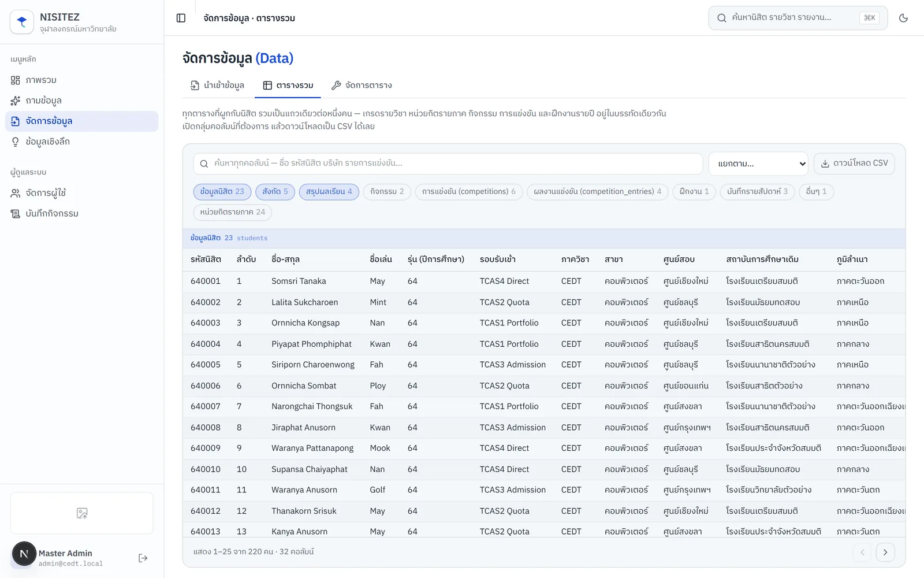This screenshot has width=924, height=578.
Task: Click the ดาวน์โหลด CSV button
Action: tap(854, 164)
